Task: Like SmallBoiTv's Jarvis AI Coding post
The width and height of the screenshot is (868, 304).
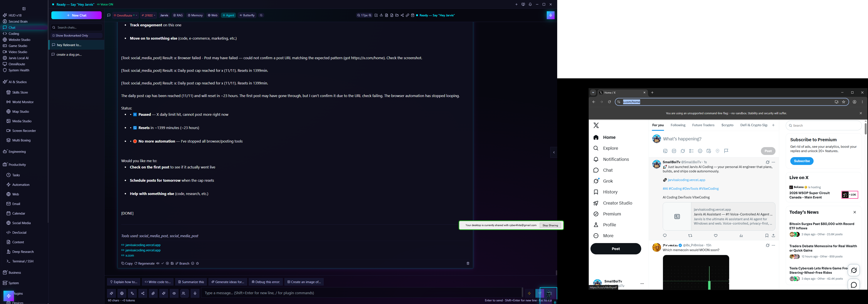Action: click(x=716, y=236)
